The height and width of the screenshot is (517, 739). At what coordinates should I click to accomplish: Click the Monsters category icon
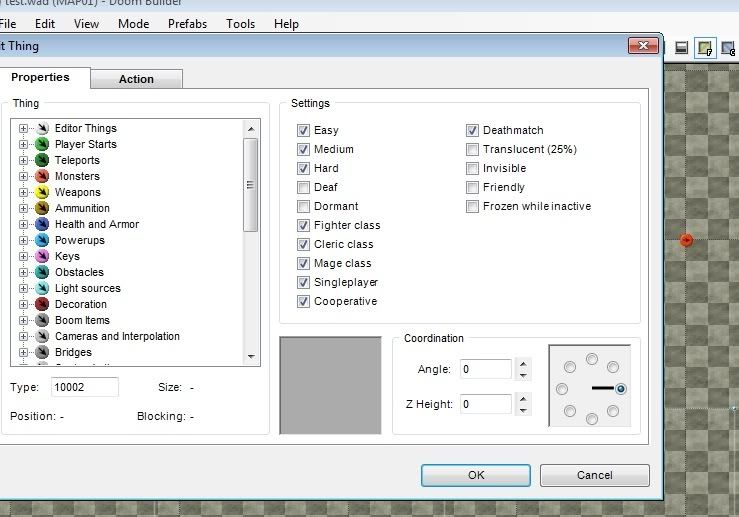42,176
